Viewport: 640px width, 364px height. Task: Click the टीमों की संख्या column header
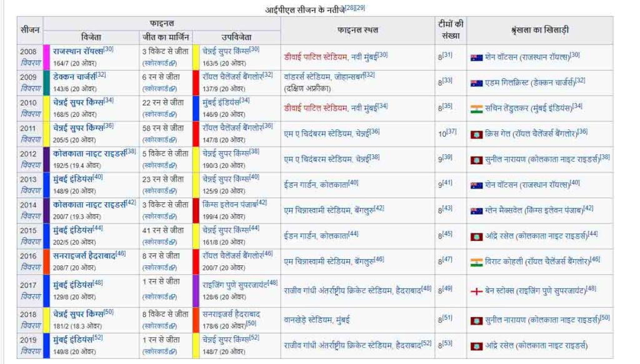[x=451, y=30]
